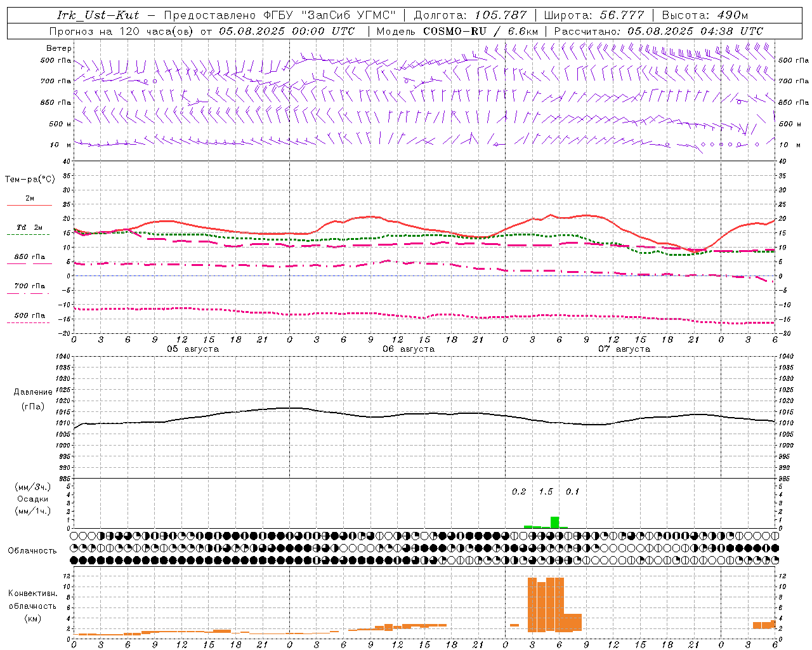Click the Ветер wind panel label
Screen dimensions: 812x650
(x=59, y=48)
